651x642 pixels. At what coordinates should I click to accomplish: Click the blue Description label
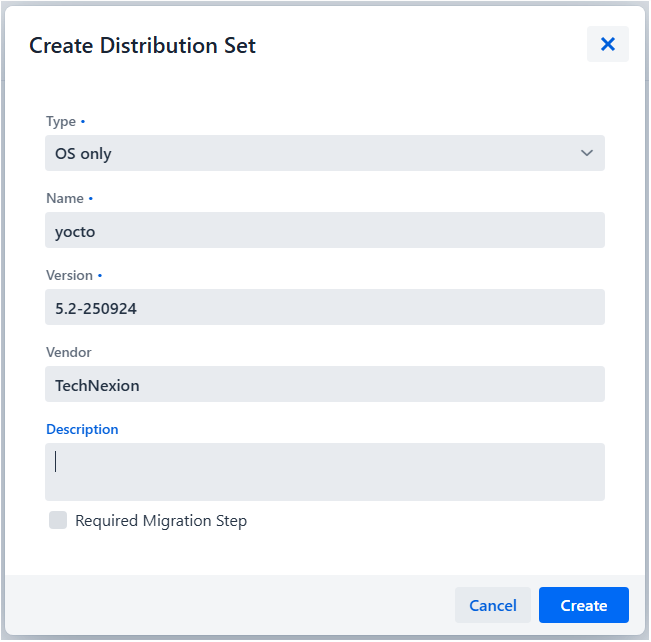click(x=82, y=429)
